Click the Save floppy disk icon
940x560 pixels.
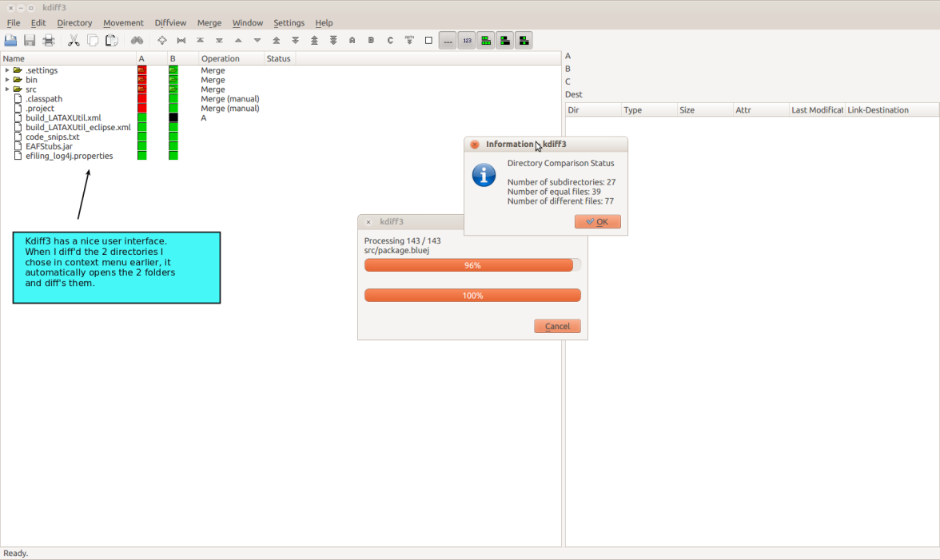point(30,40)
